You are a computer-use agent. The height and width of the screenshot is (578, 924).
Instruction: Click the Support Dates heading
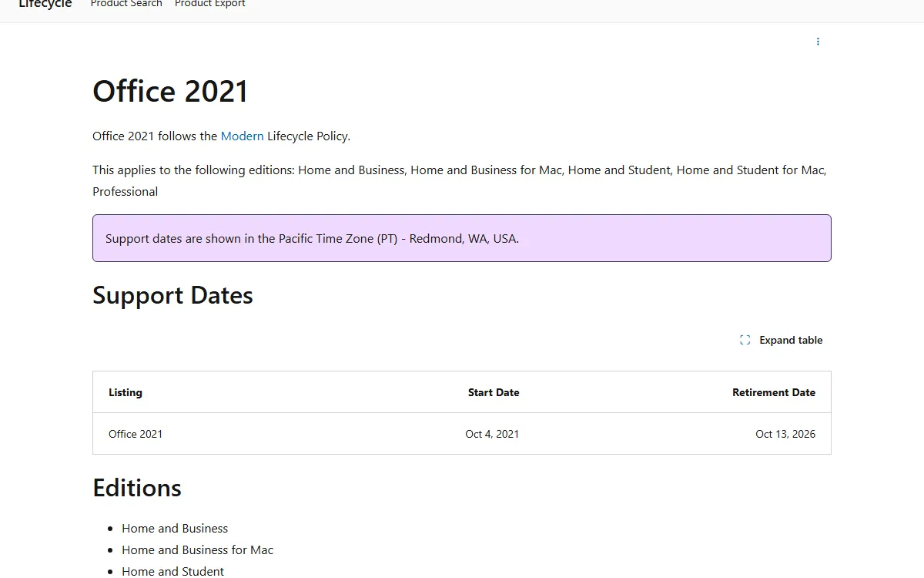tap(172, 295)
